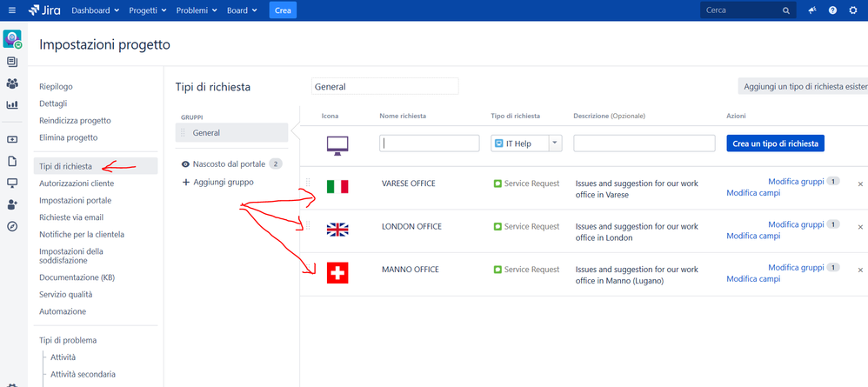
Task: Open Riepilogo in the settings sidebar
Action: [x=56, y=86]
